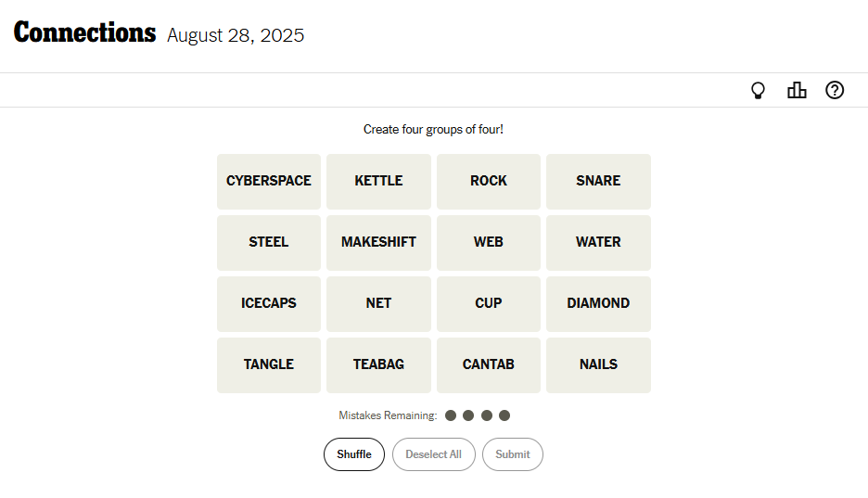Image resolution: width=868 pixels, height=498 pixels.
Task: Click the Submit button
Action: (512, 454)
